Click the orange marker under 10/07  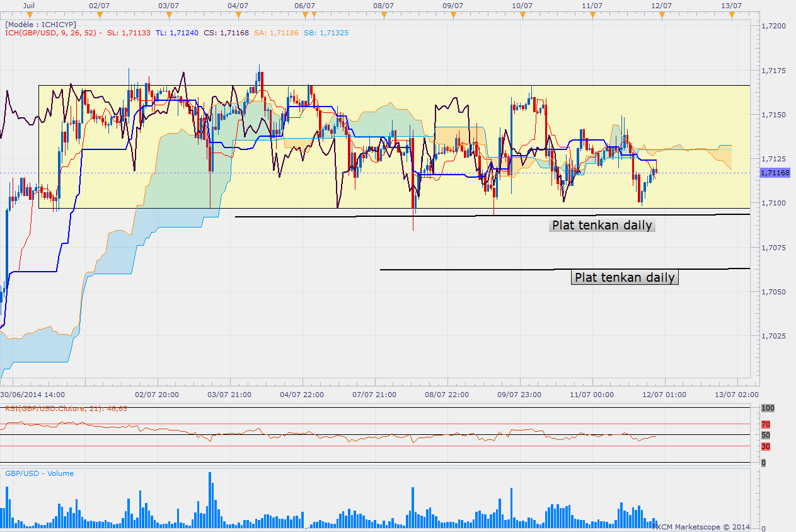point(522,14)
